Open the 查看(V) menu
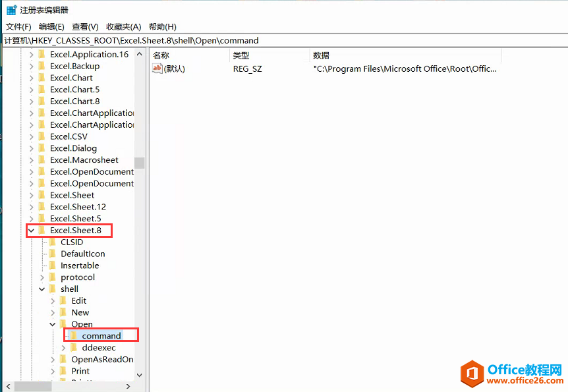 85,27
